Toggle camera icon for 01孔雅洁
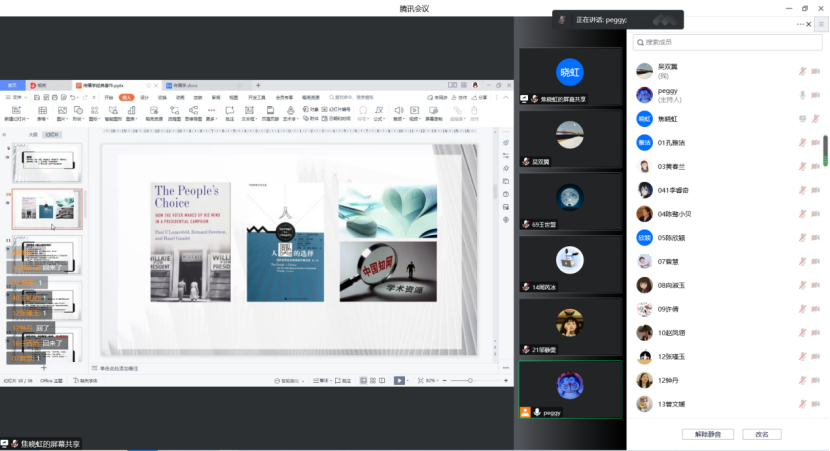This screenshot has height=451, width=830. tap(816, 142)
